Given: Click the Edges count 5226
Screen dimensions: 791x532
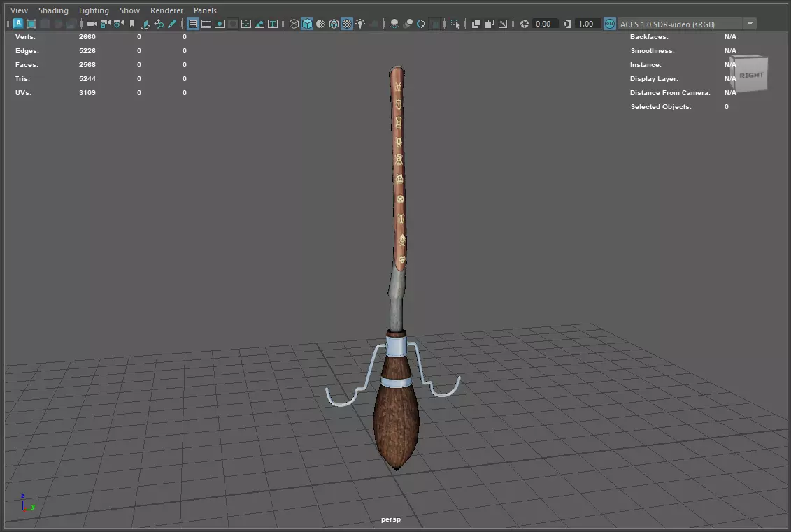Looking at the screenshot, I should (87, 51).
